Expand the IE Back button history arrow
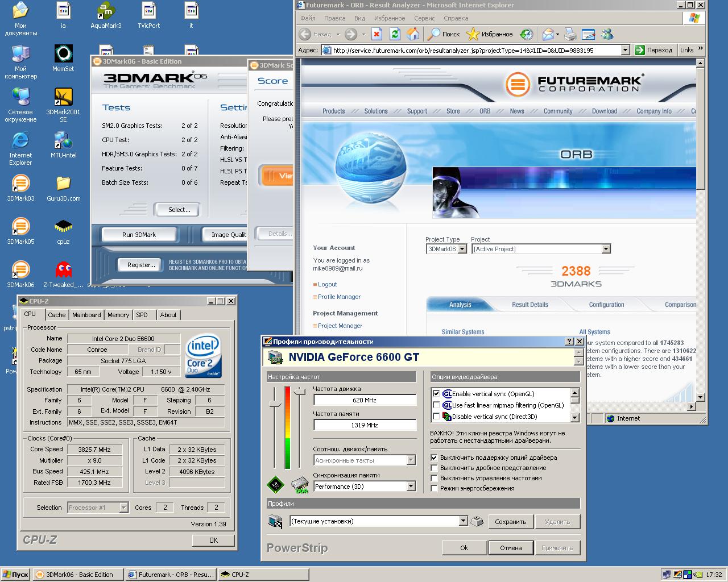 (x=337, y=34)
